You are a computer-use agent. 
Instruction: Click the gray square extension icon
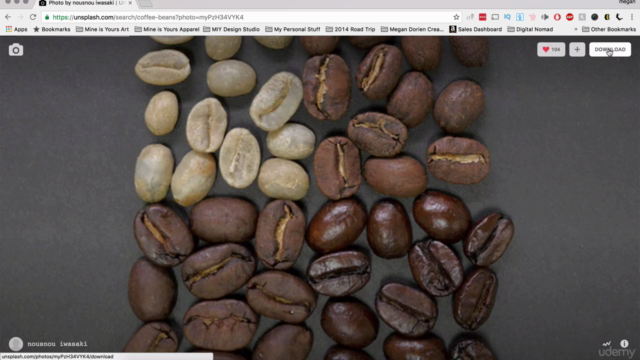click(x=582, y=17)
